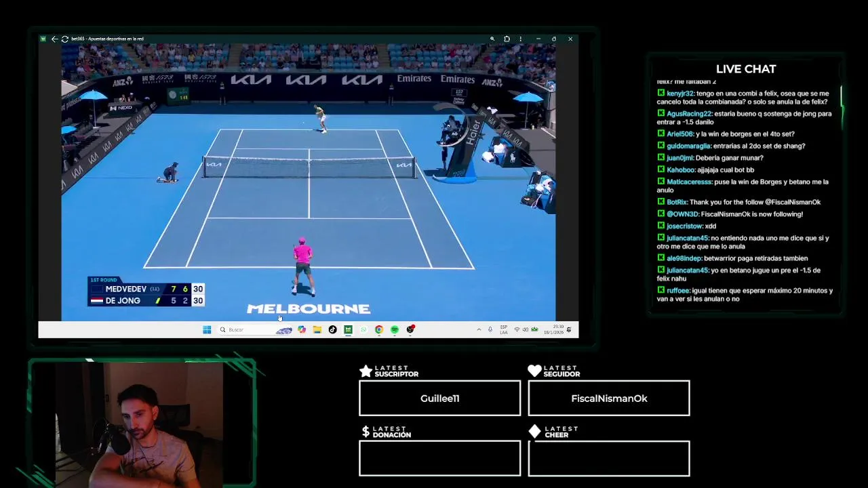Click chat username Kahoboo
The image size is (868, 488).
[681, 170]
